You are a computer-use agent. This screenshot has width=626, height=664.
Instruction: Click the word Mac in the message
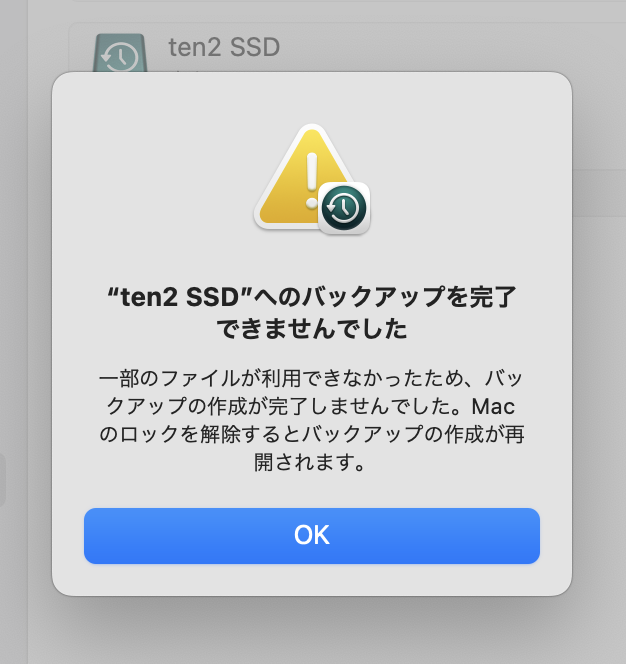pyautogui.click(x=493, y=407)
